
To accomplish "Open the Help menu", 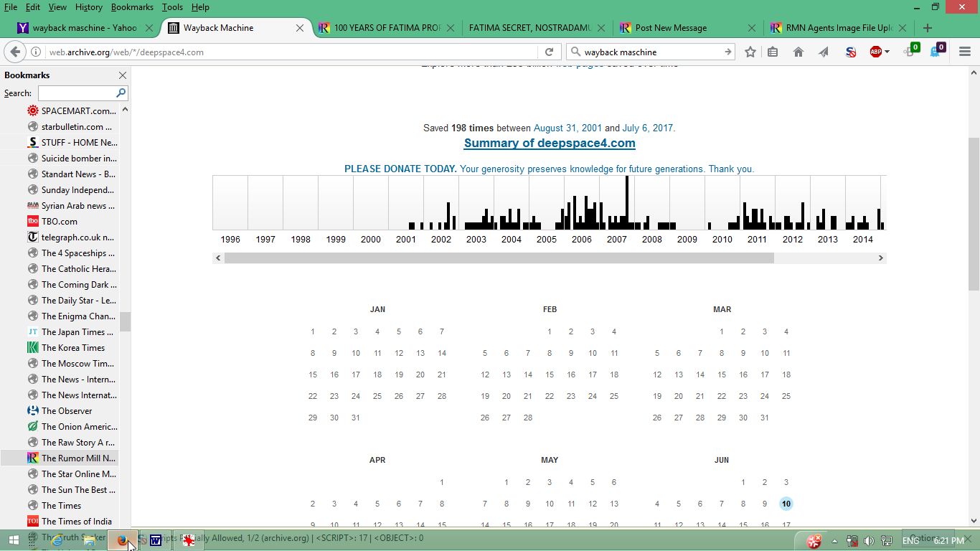I will [x=200, y=7].
